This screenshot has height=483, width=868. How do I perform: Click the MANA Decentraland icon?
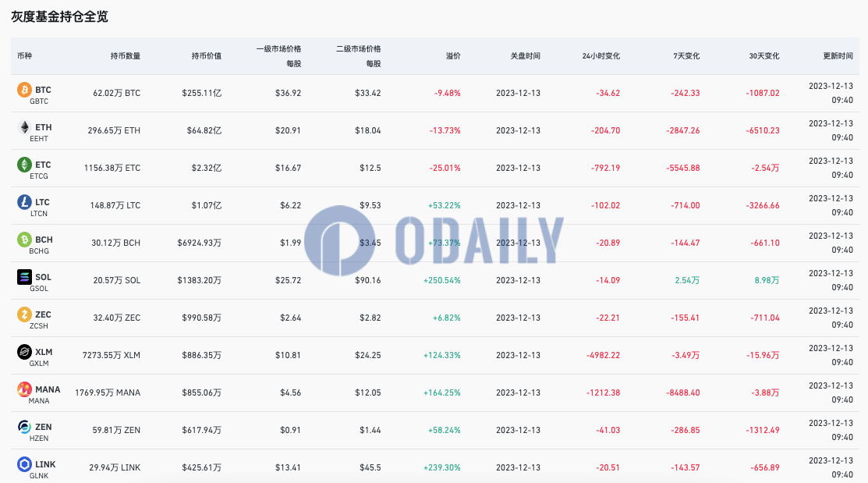point(24,389)
